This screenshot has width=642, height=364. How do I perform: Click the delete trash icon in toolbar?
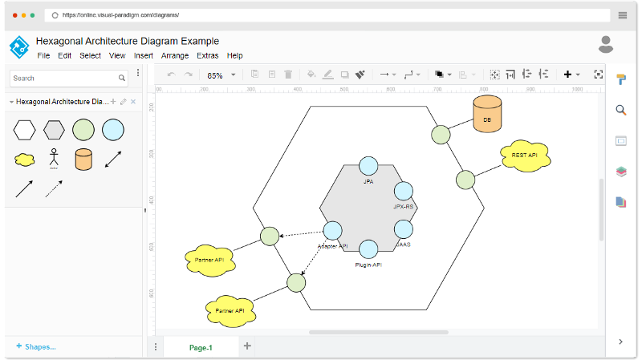288,75
